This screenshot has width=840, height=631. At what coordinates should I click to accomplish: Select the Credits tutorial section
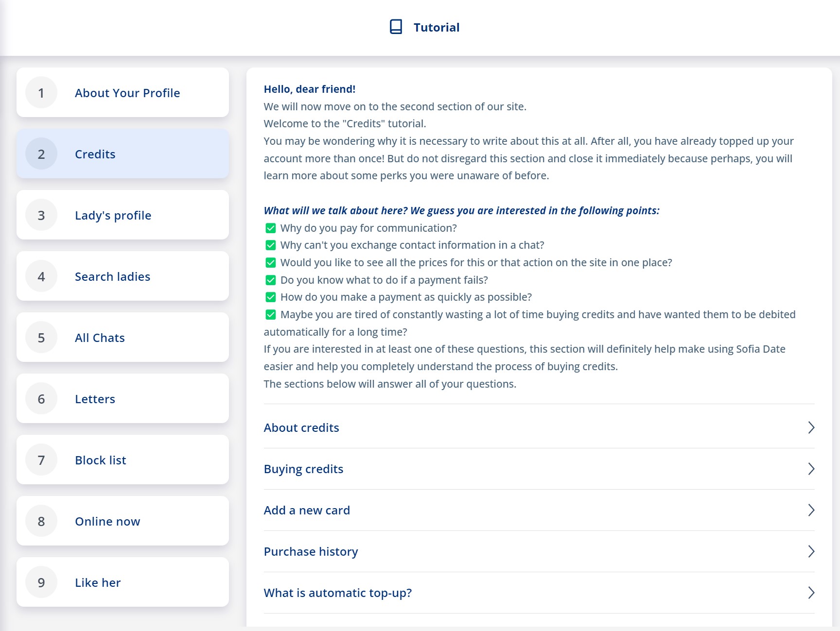122,153
